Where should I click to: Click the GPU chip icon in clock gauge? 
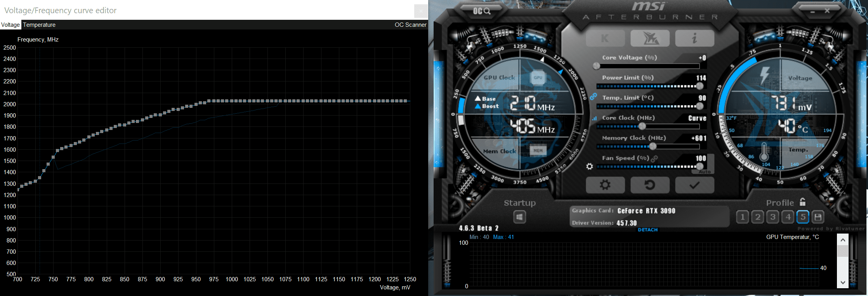(x=538, y=77)
